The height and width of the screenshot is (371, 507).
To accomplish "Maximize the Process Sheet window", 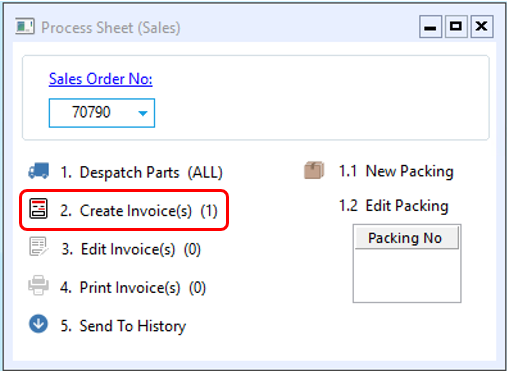I will [x=456, y=26].
